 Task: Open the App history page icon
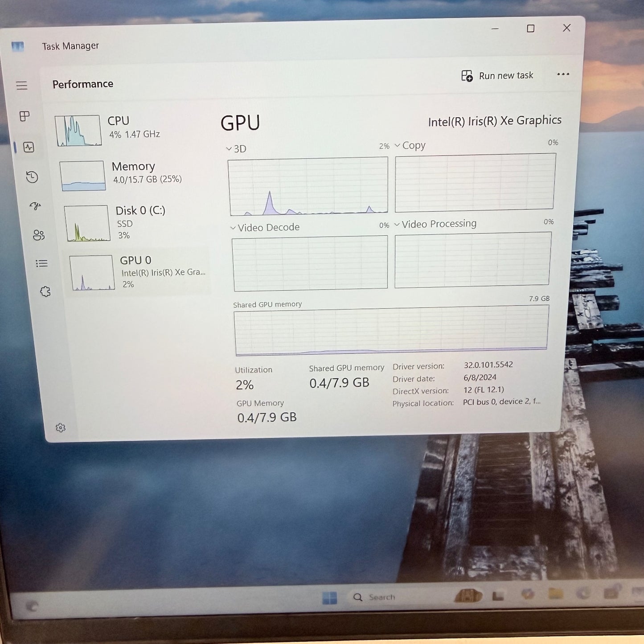pos(32,177)
